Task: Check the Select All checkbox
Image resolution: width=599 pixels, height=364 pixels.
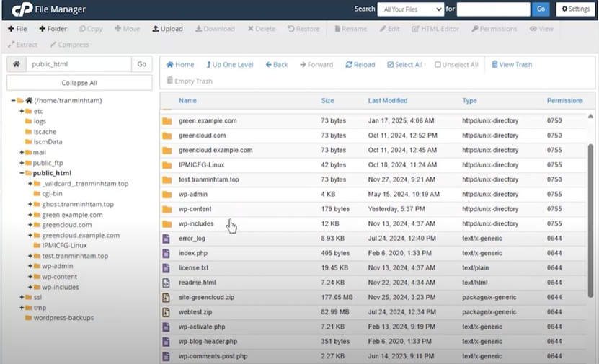Action: click(390, 65)
